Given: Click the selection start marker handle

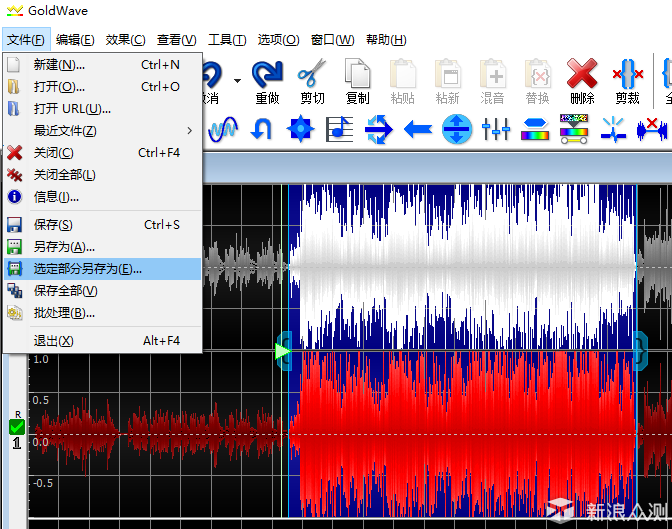Looking at the screenshot, I should coord(286,351).
